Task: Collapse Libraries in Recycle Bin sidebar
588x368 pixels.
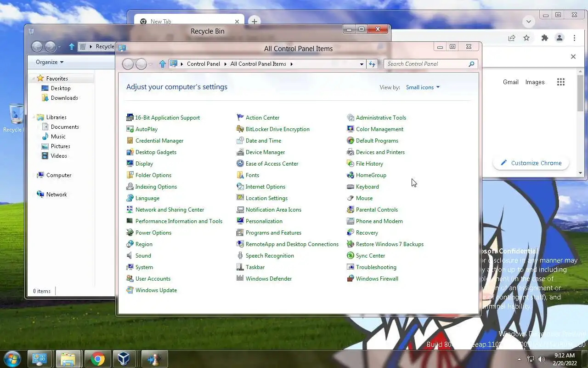Action: [34, 117]
